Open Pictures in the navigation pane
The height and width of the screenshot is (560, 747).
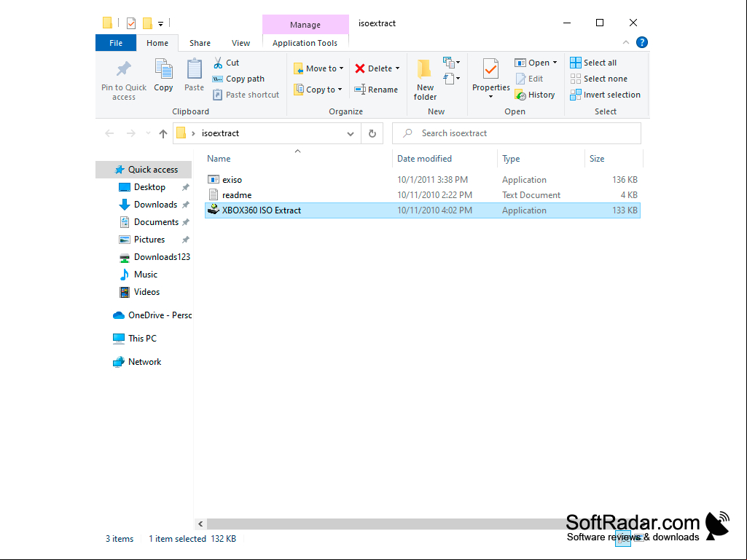coord(142,240)
